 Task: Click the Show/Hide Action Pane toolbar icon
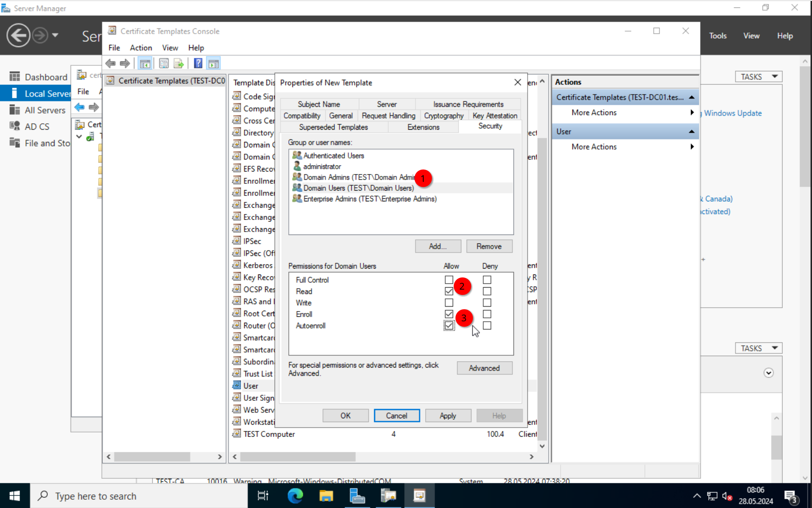tap(213, 63)
